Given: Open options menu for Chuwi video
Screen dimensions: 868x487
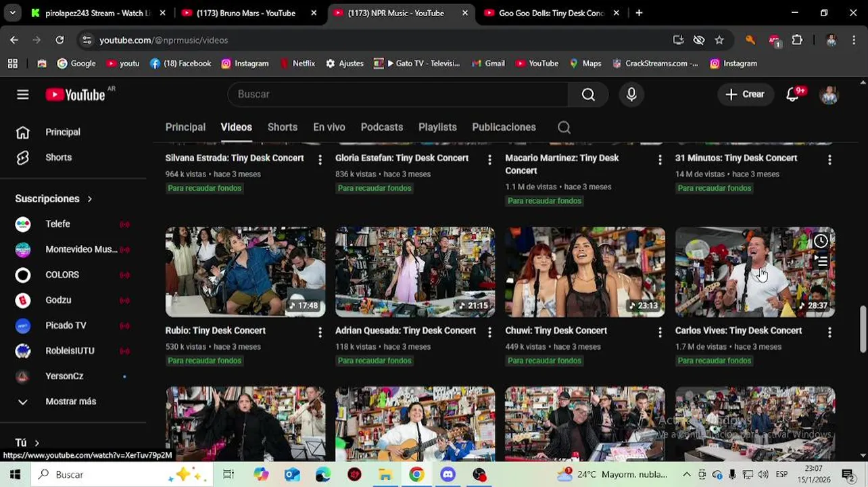Looking at the screenshot, I should pos(660,332).
